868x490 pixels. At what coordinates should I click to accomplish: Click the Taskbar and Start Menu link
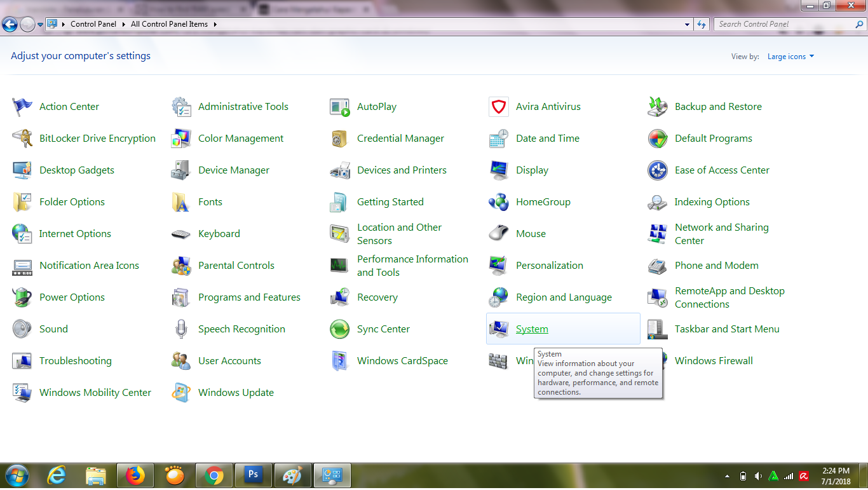727,329
